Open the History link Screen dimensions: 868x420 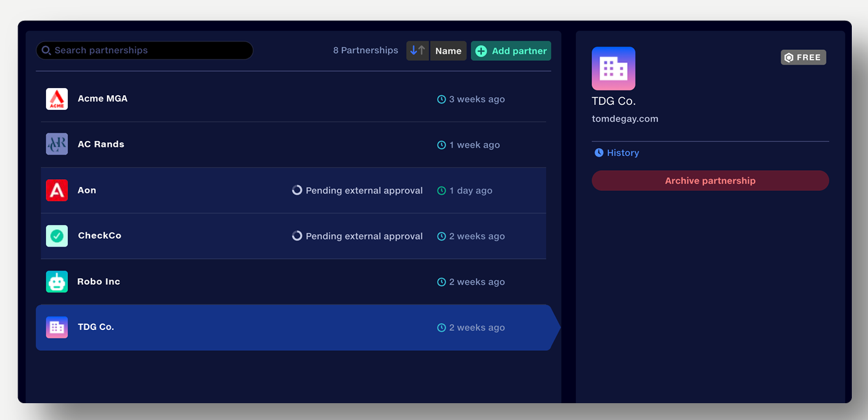[617, 153]
